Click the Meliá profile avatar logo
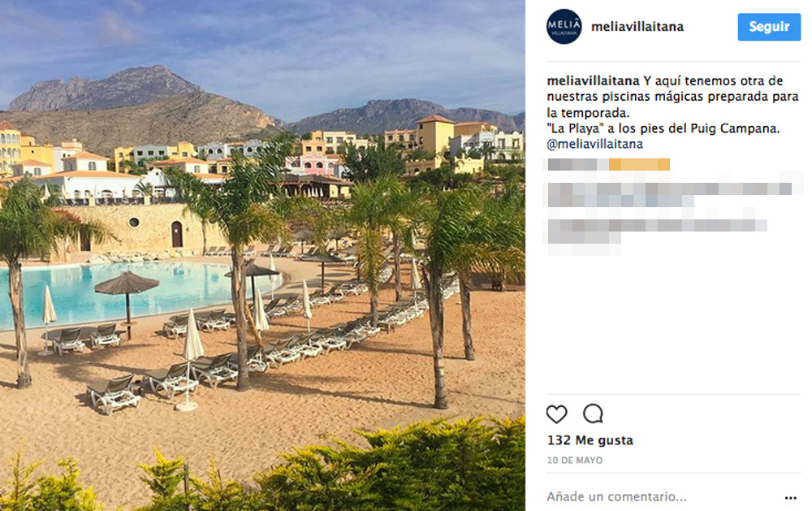This screenshot has width=812, height=511. pos(564,27)
